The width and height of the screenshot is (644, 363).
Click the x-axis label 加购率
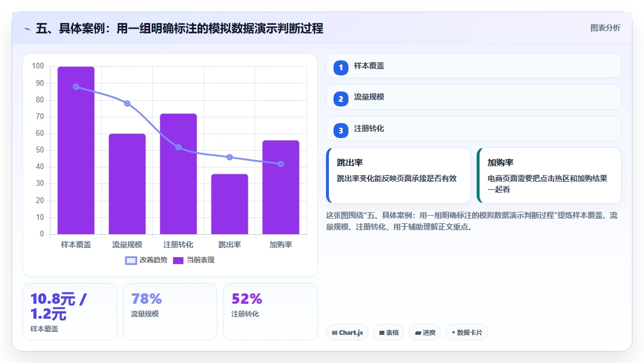[x=281, y=244]
